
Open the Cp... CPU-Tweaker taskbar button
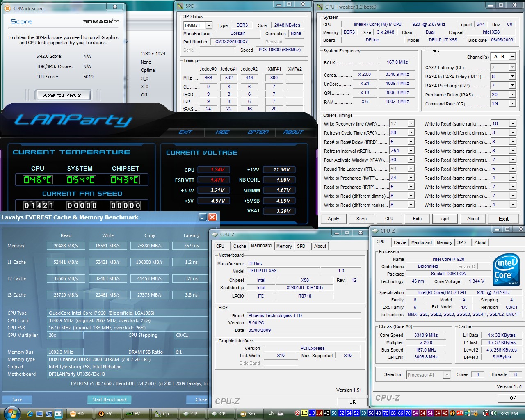[x=164, y=414]
